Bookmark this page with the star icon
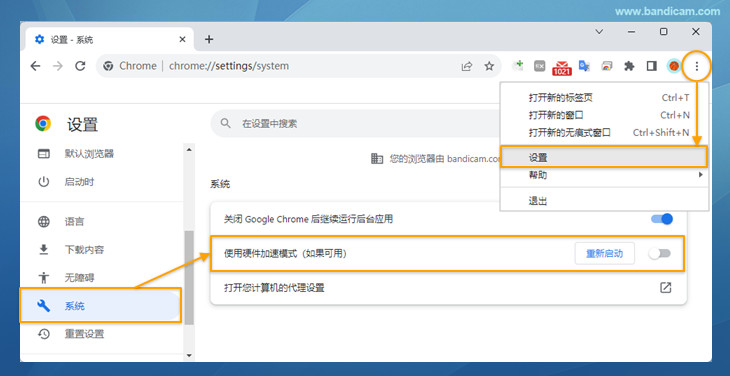730x376 pixels. (x=489, y=66)
